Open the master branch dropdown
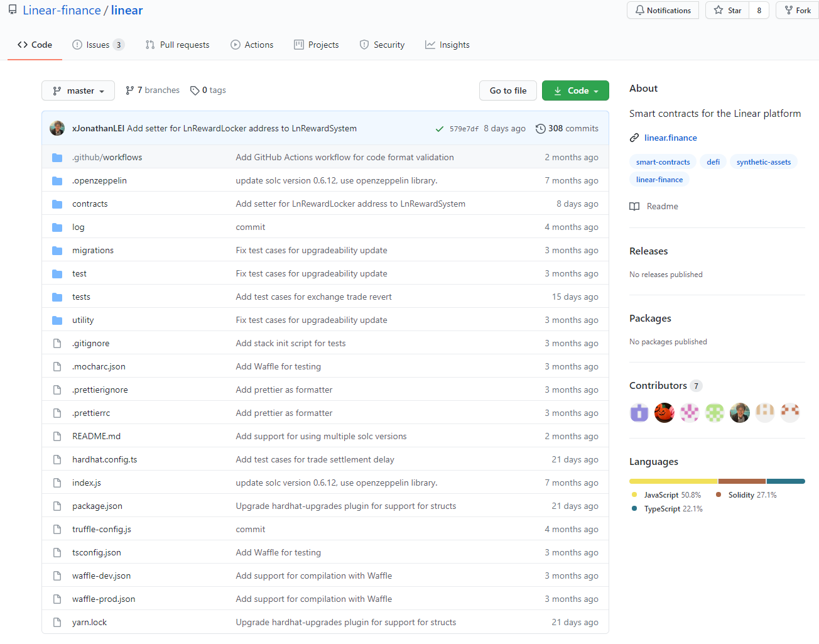819x644 pixels. point(78,90)
